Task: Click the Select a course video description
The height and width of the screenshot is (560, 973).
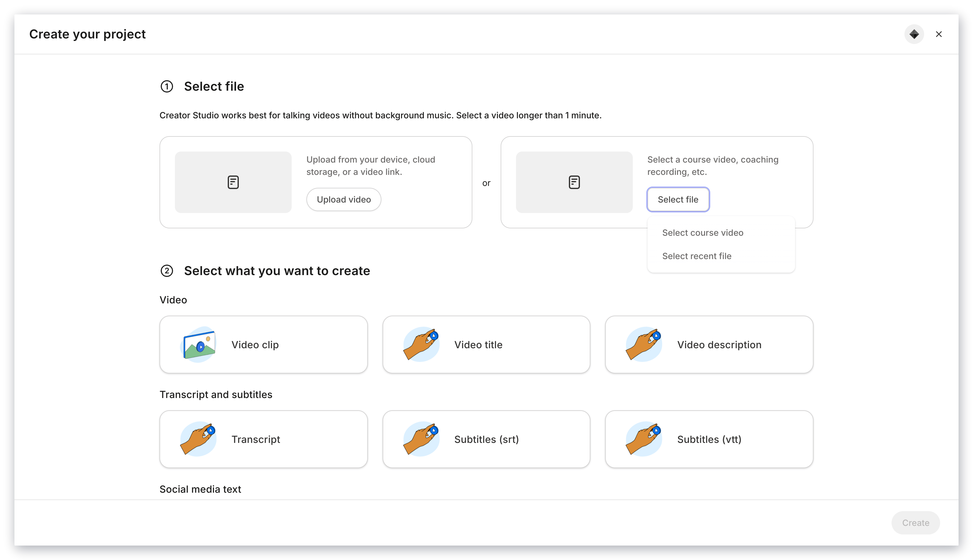Action: pos(712,166)
